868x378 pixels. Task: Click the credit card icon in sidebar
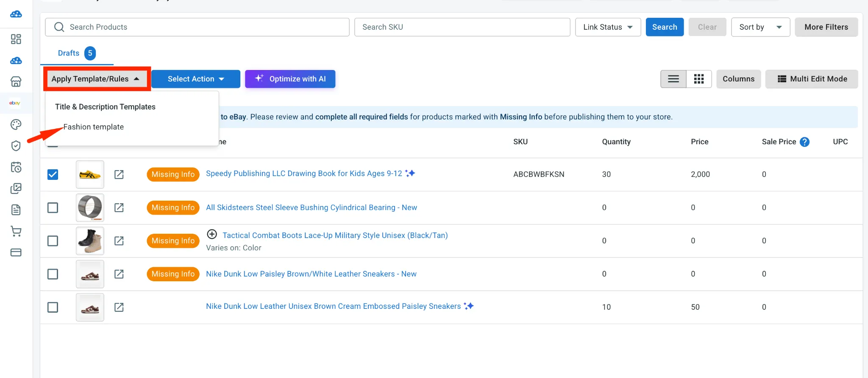coord(16,252)
